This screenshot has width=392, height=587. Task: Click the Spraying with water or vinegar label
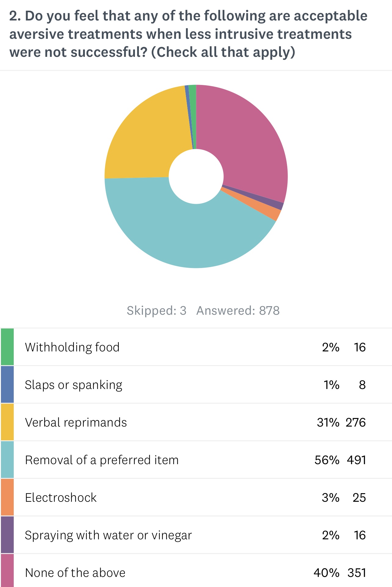pos(108,535)
